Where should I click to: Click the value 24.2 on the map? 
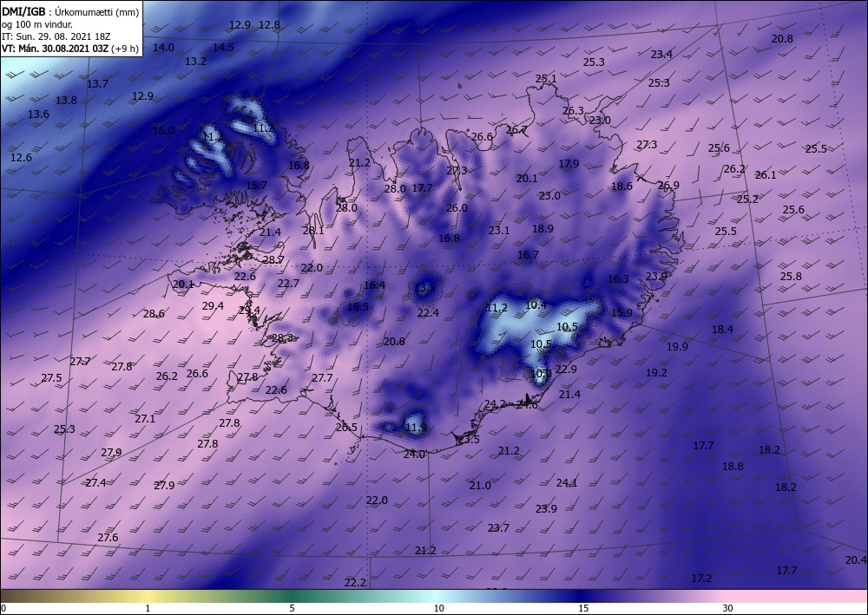[495, 403]
